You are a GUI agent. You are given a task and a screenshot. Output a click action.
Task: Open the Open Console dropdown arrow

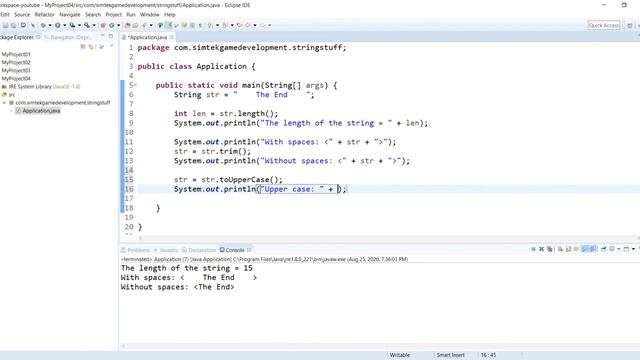click(x=633, y=249)
